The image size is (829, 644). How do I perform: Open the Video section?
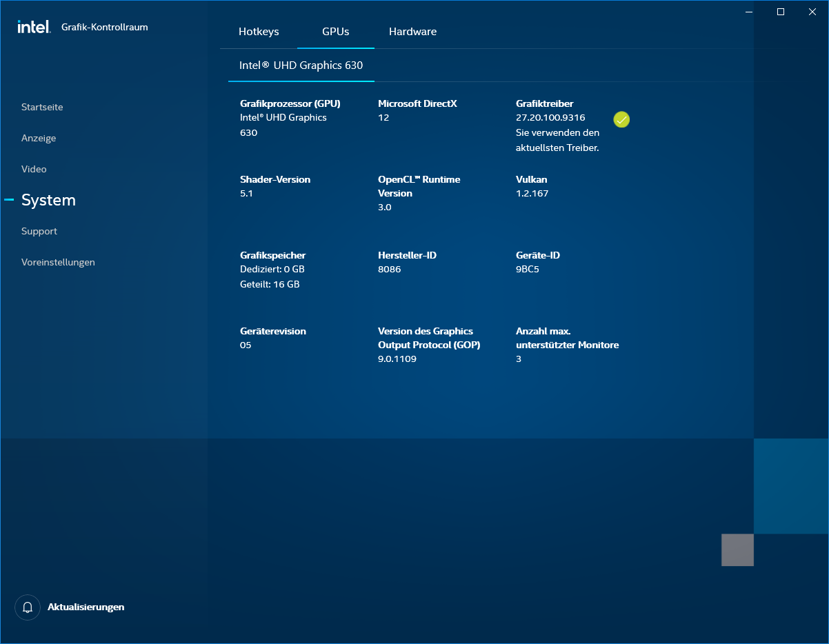click(x=34, y=169)
